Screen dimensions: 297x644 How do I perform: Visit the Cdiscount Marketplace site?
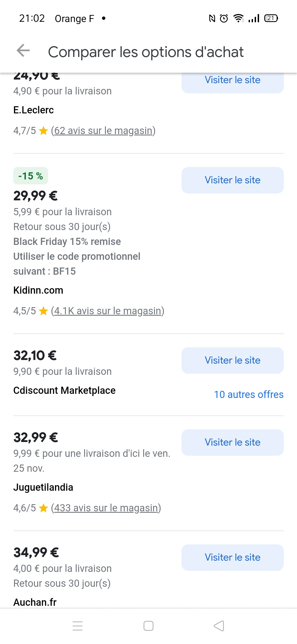(232, 361)
